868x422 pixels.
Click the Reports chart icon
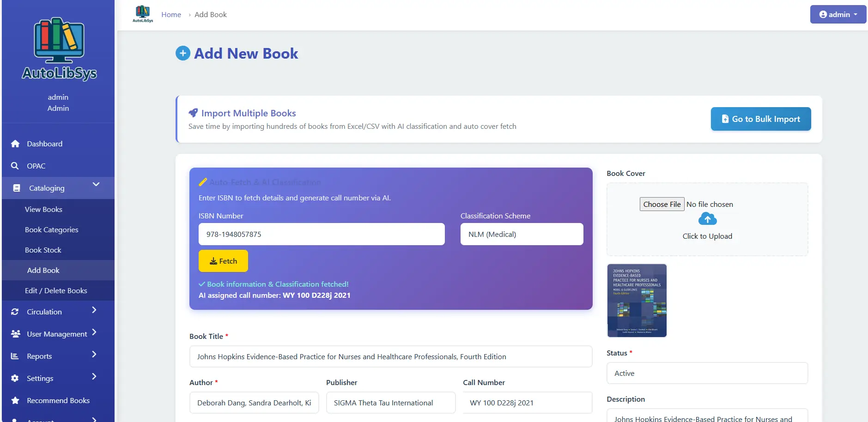coord(15,356)
